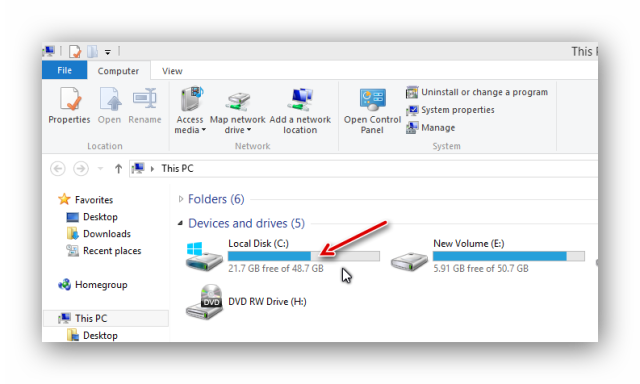
Task: Click the Forward navigation arrow
Action: coord(81,169)
